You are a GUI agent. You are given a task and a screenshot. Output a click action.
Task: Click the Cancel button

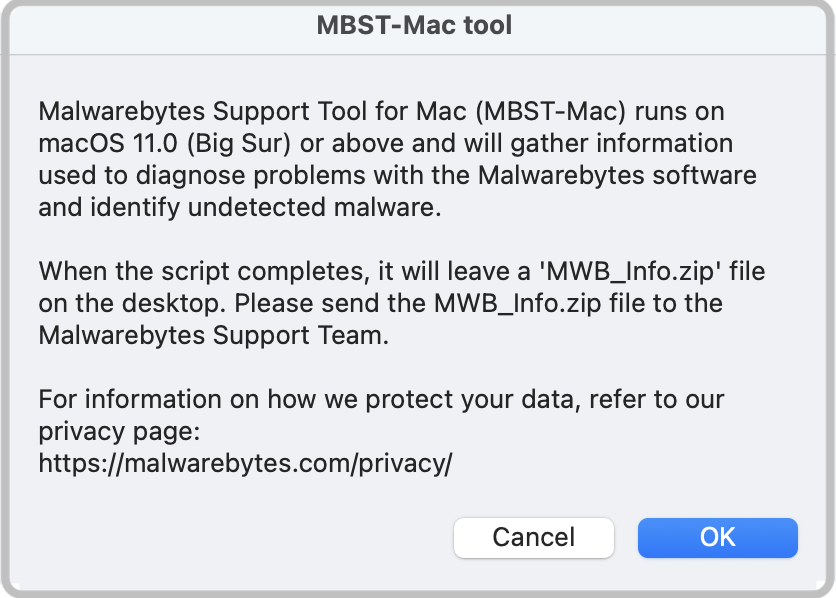[x=534, y=537]
